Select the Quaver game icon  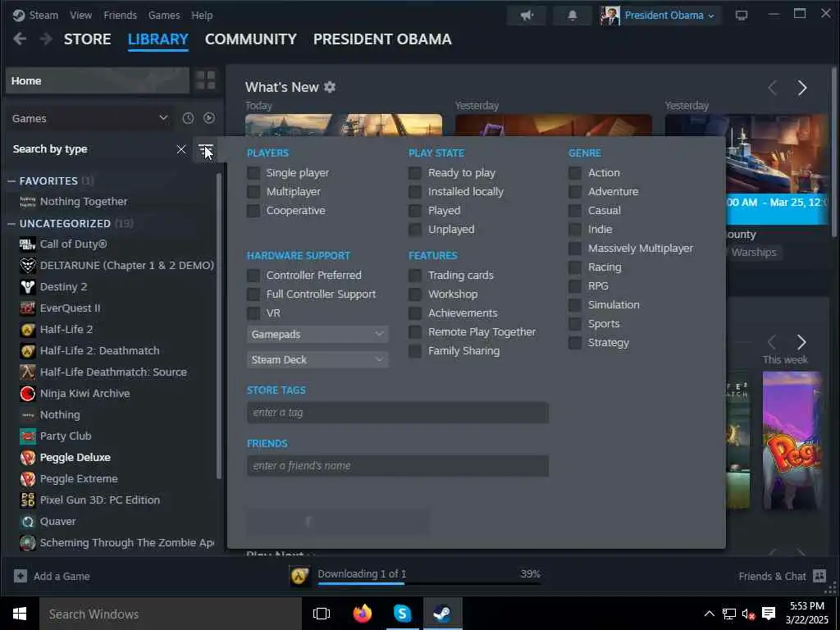[x=28, y=522]
